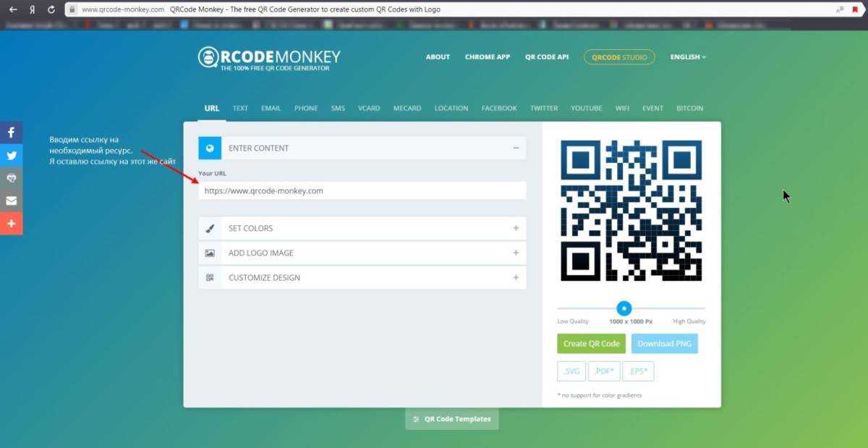
Task: Select the WIFI tab
Action: pos(622,108)
